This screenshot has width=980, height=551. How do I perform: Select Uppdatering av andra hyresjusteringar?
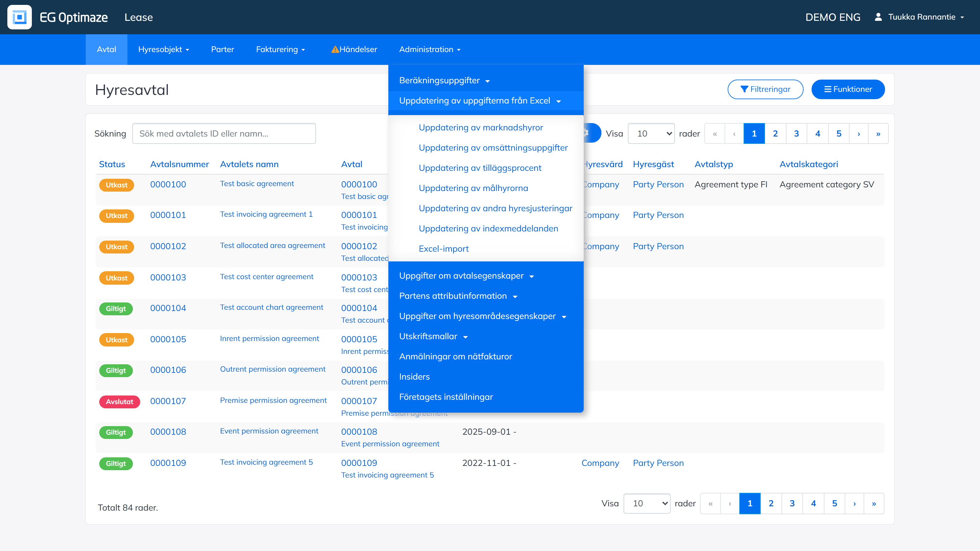pyautogui.click(x=495, y=208)
